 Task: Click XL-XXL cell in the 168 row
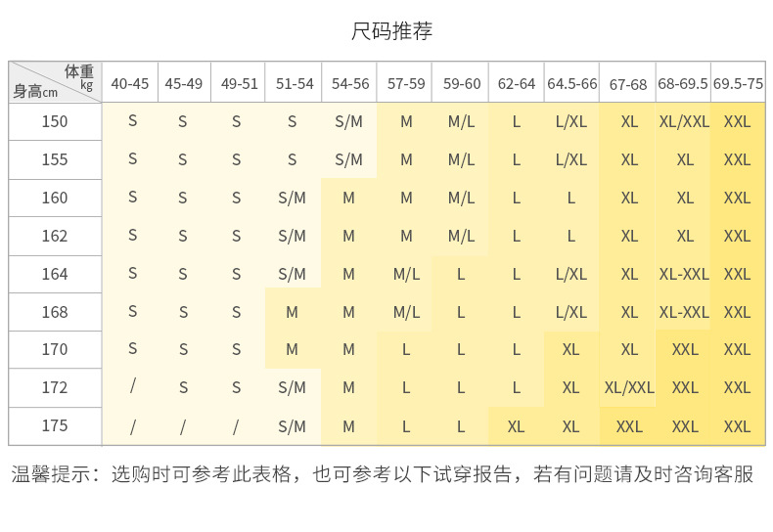pyautogui.click(x=684, y=312)
